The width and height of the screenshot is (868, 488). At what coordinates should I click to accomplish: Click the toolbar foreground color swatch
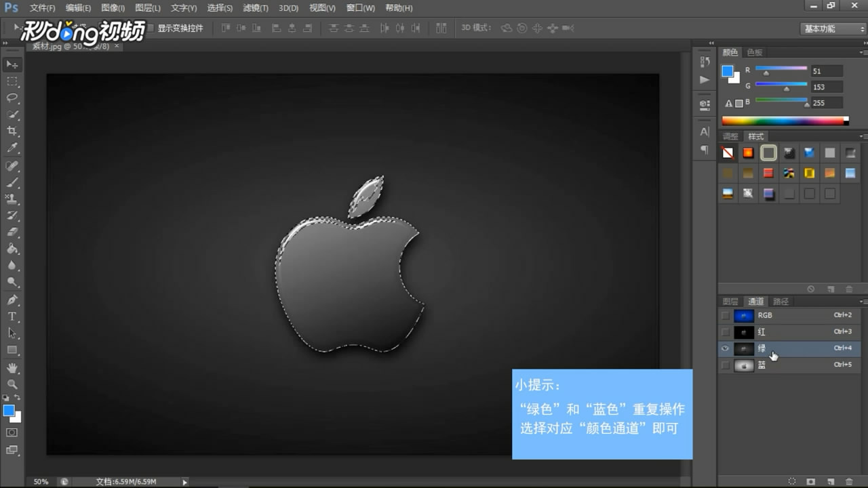pyautogui.click(x=9, y=411)
